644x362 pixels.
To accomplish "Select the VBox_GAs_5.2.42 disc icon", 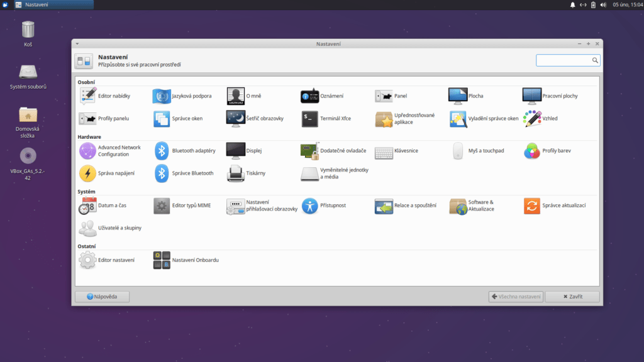I will [28, 164].
